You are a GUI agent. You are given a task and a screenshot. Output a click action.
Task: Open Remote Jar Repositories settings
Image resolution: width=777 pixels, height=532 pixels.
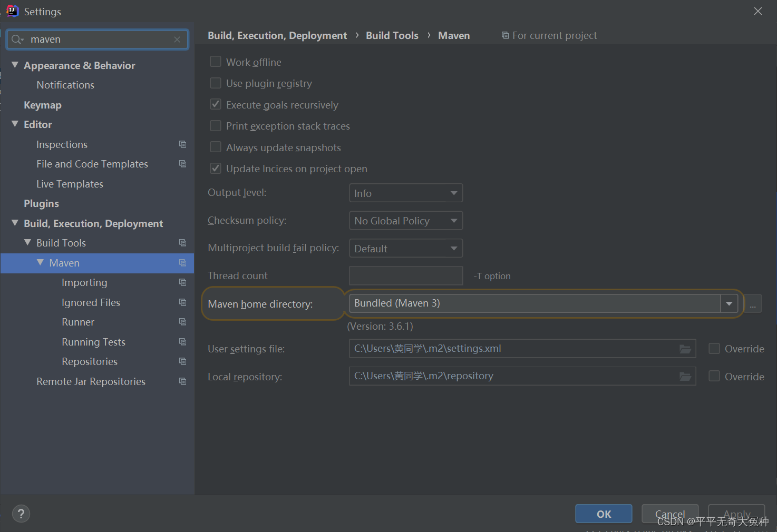point(91,381)
